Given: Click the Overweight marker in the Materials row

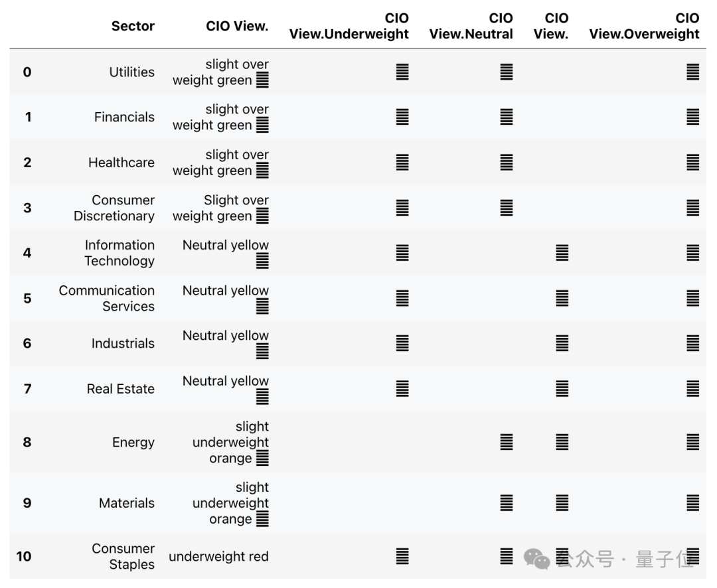Looking at the screenshot, I should (x=693, y=503).
